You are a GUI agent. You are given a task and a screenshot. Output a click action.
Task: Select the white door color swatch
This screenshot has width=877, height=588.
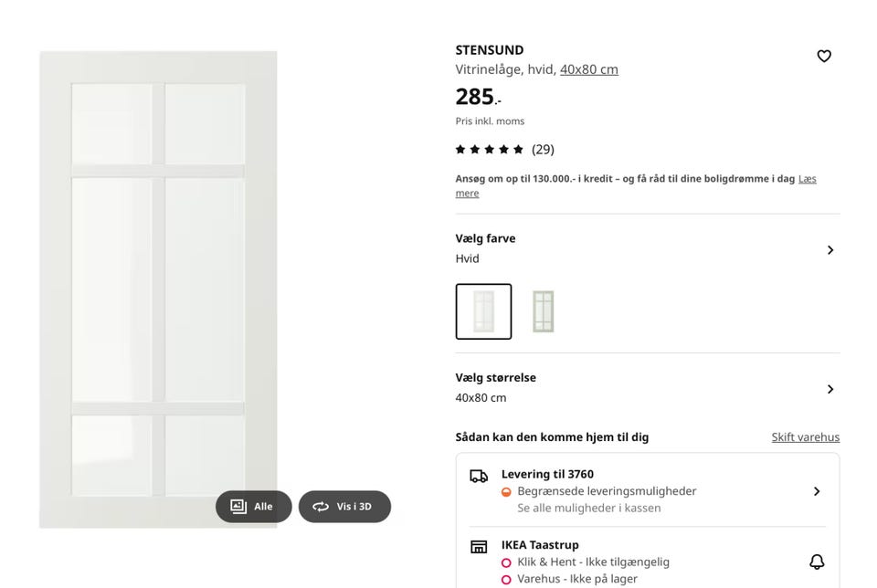click(x=483, y=311)
